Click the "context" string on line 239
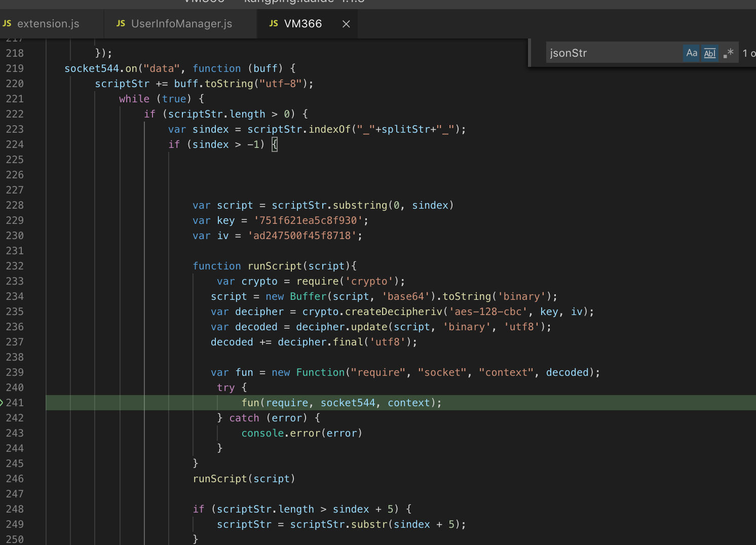 click(x=507, y=372)
